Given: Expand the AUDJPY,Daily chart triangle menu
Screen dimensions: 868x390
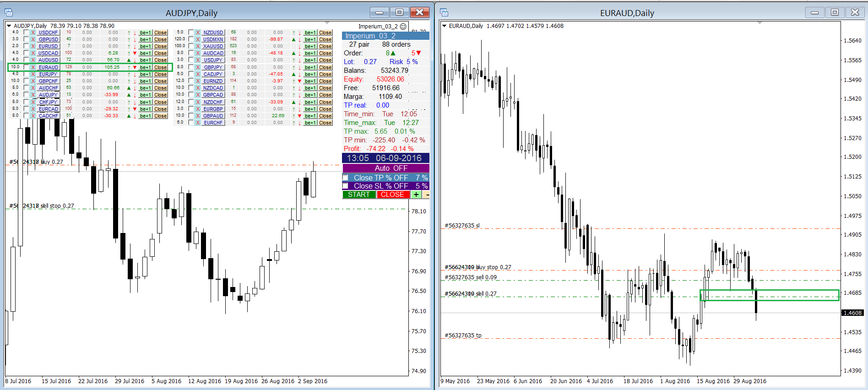Looking at the screenshot, I should point(9,26).
